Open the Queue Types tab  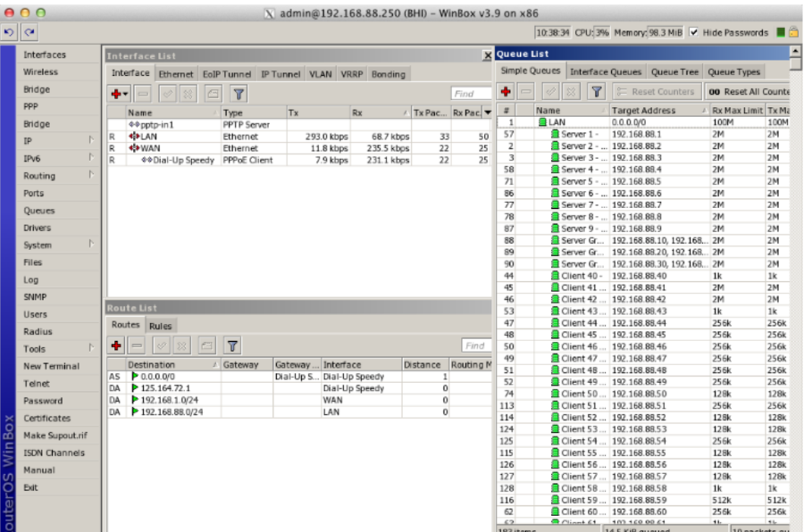733,72
